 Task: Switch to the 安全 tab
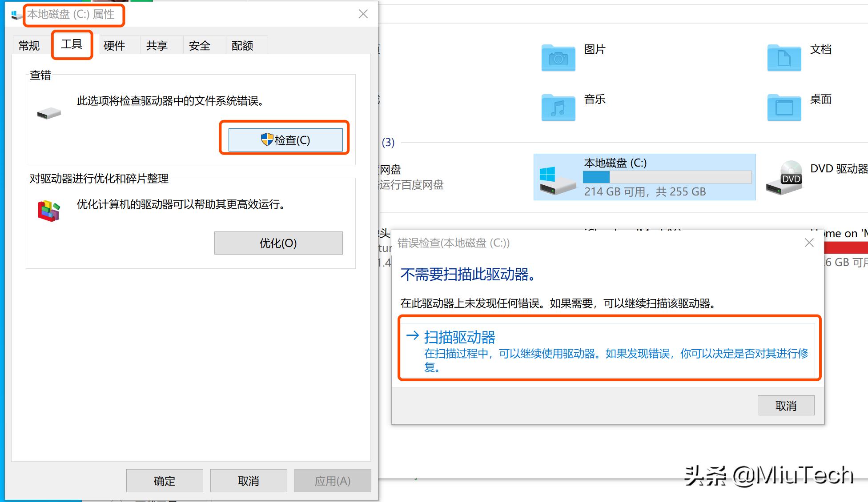199,45
